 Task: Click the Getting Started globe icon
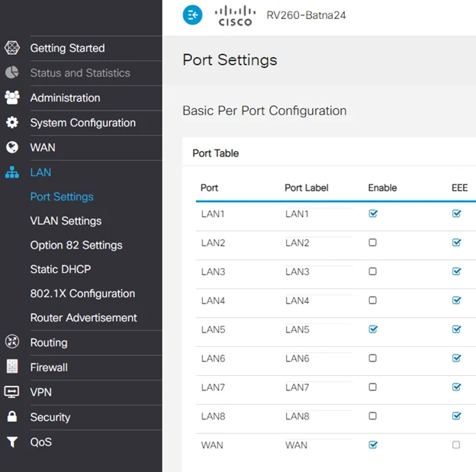pyautogui.click(x=12, y=48)
